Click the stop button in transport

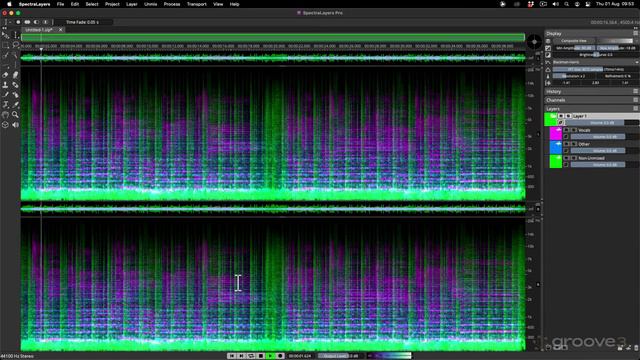pyautogui.click(x=261, y=356)
